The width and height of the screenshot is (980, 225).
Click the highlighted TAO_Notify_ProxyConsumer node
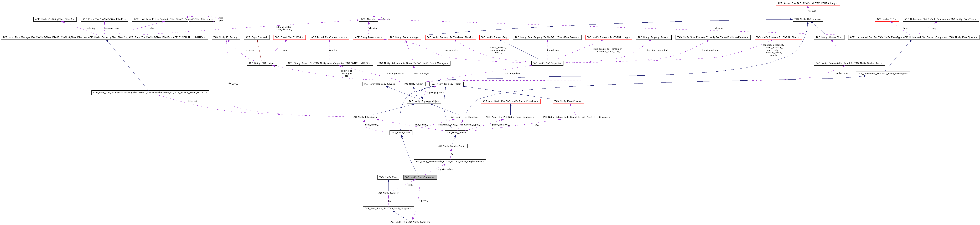[x=420, y=177]
